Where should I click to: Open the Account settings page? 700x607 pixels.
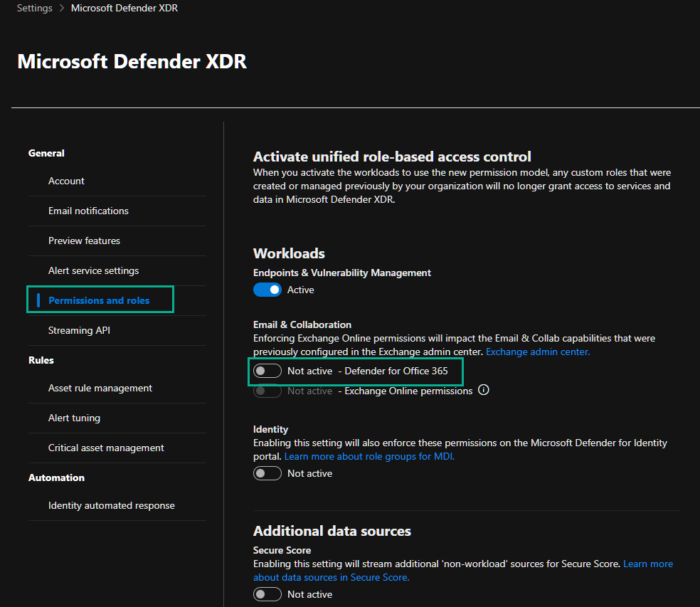[x=66, y=181]
